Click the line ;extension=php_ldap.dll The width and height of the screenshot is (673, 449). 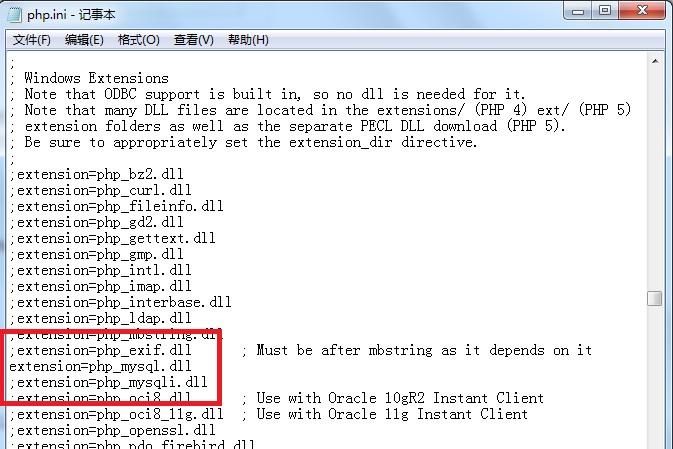[100, 318]
